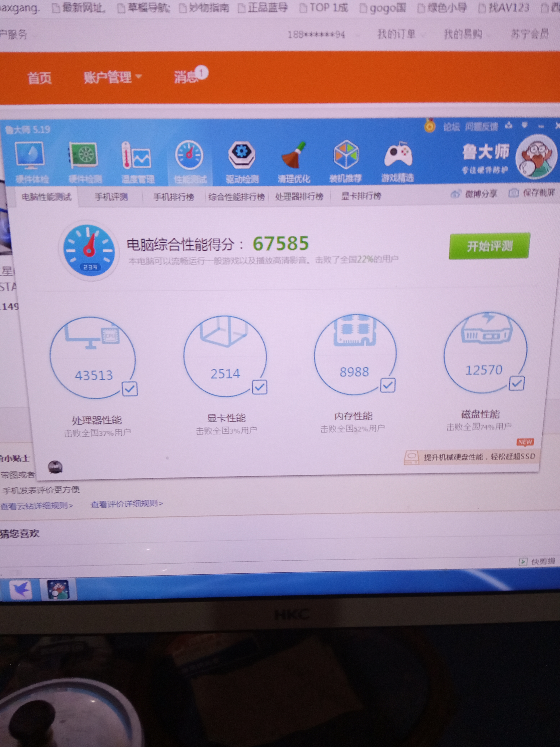Click the processor performance circle 43513

(93, 358)
